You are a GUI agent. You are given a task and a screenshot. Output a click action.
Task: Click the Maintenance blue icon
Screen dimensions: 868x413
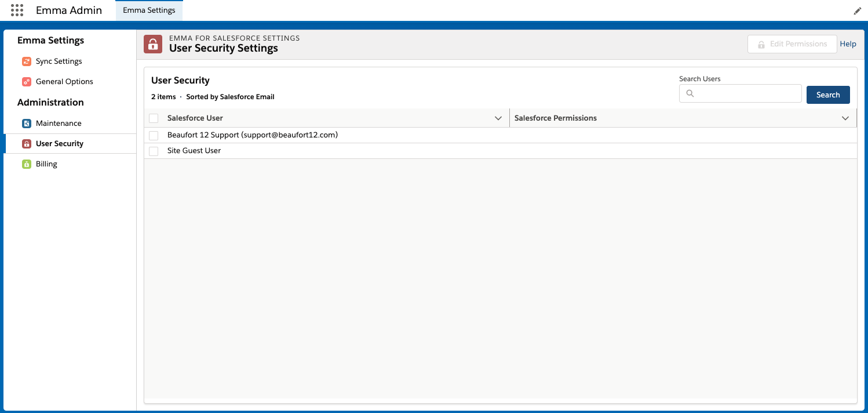pyautogui.click(x=27, y=124)
